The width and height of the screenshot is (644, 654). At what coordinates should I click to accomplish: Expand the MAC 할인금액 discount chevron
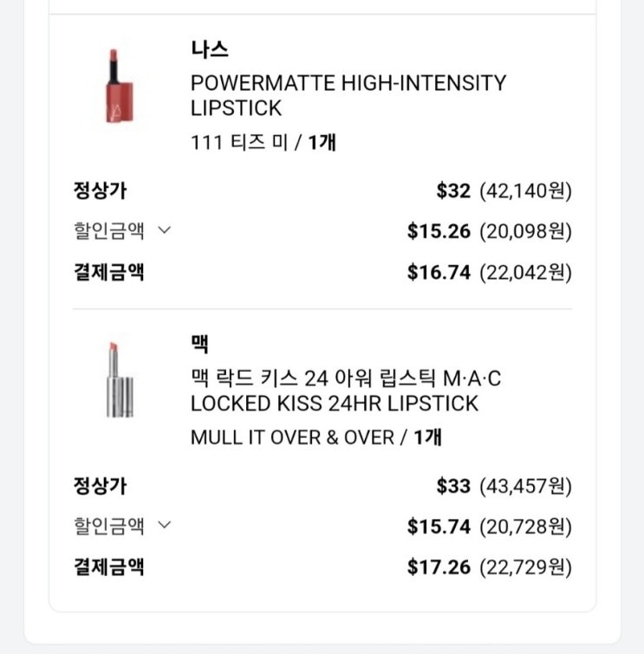coord(165,525)
